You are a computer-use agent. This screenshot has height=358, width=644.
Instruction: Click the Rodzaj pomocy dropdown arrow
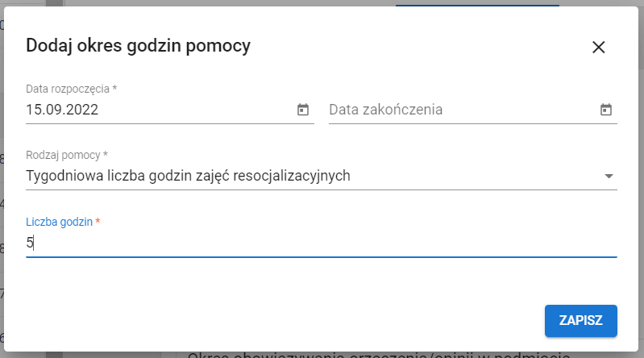(x=609, y=176)
